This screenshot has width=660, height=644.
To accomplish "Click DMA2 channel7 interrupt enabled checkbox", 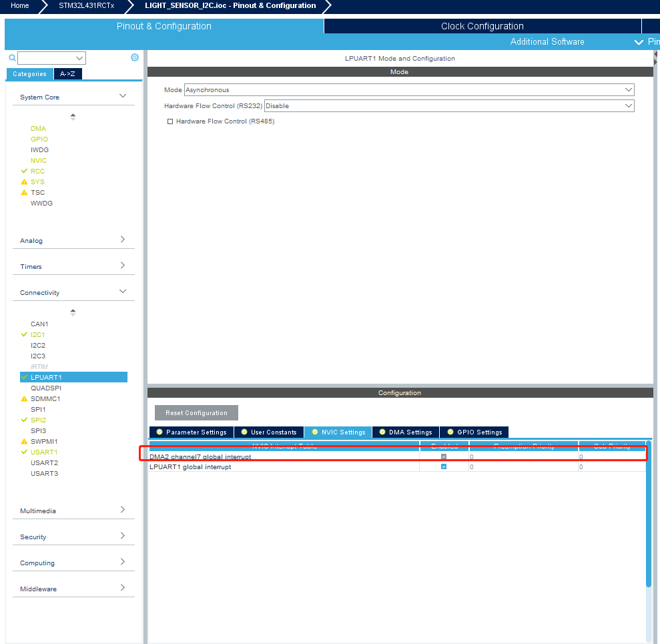I will pyautogui.click(x=444, y=456).
